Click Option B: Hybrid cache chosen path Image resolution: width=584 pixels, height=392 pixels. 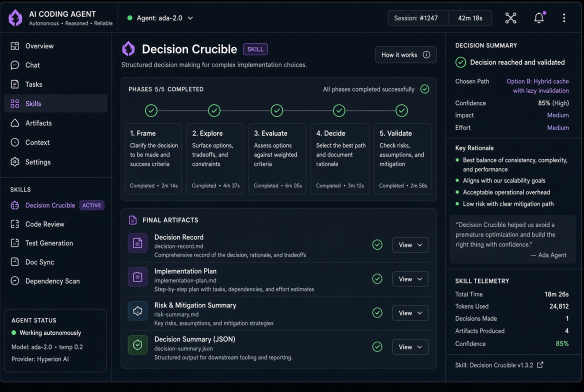click(537, 85)
